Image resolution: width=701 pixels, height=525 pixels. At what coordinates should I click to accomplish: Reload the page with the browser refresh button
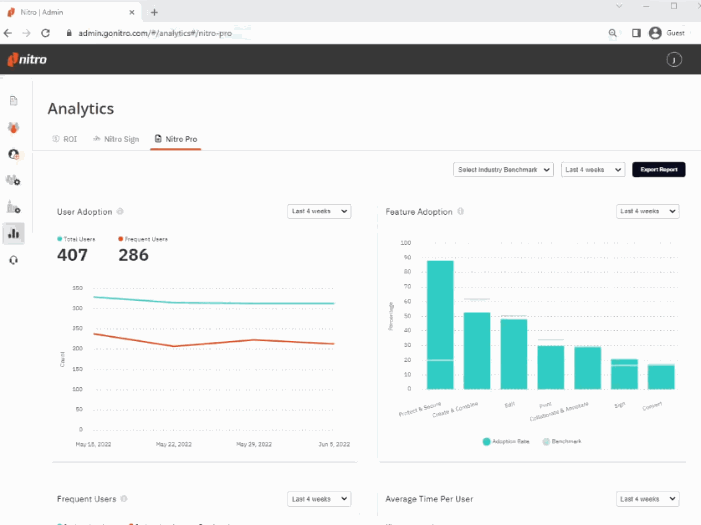pyautogui.click(x=46, y=33)
